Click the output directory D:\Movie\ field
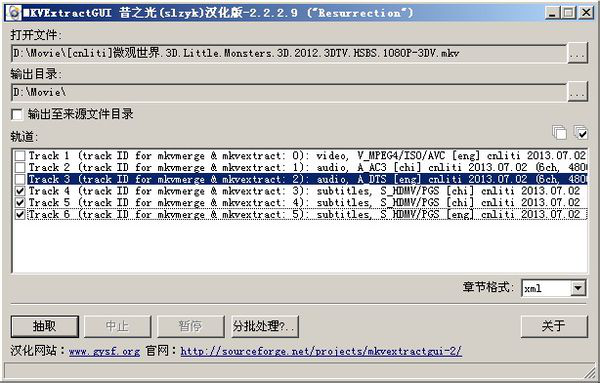 pos(289,92)
